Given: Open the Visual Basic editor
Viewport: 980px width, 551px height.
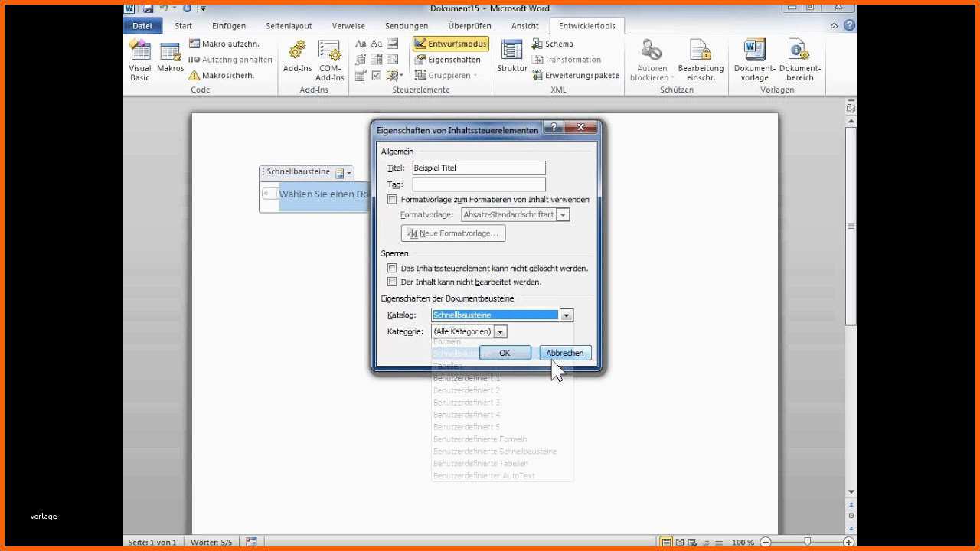Looking at the screenshot, I should pos(140,60).
